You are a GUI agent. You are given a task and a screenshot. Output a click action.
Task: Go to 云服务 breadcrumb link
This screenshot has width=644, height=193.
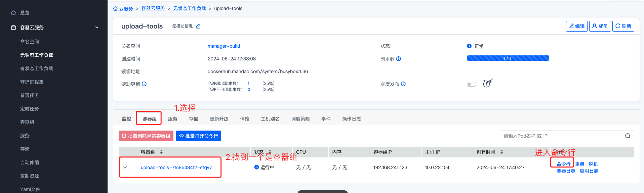pos(126,8)
